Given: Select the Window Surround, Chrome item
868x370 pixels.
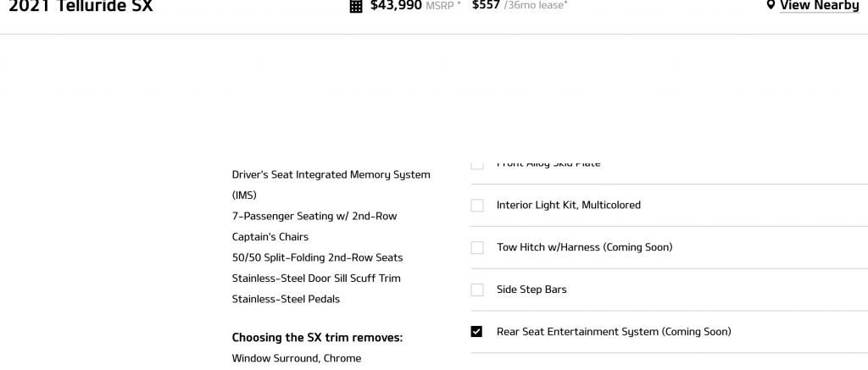Looking at the screenshot, I should pos(296,358).
